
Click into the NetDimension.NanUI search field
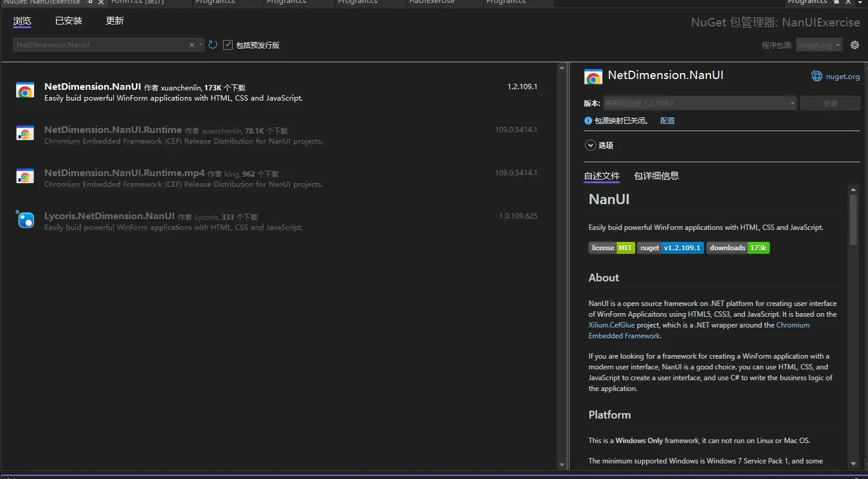(x=100, y=45)
